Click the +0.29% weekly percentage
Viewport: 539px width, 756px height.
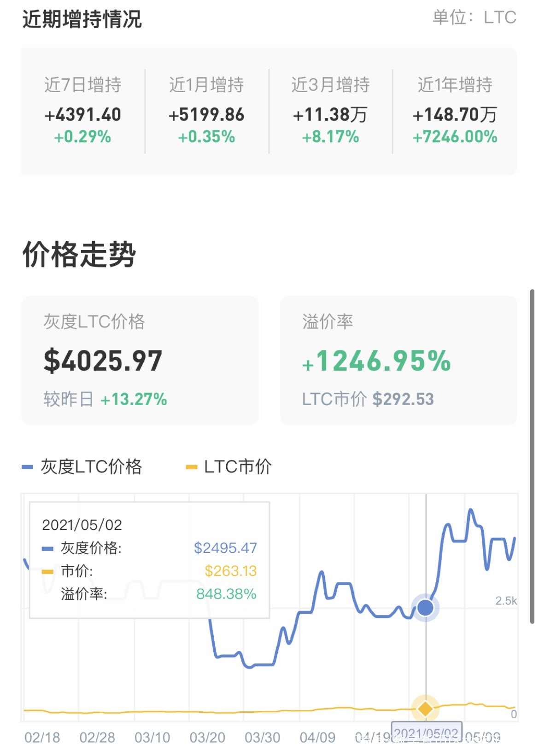click(x=83, y=137)
